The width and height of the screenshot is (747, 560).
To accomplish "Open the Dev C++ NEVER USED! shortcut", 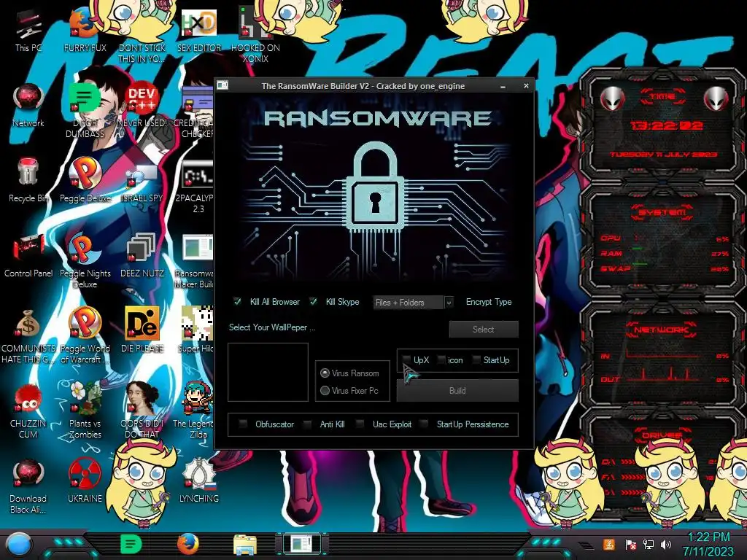I will pos(142,105).
